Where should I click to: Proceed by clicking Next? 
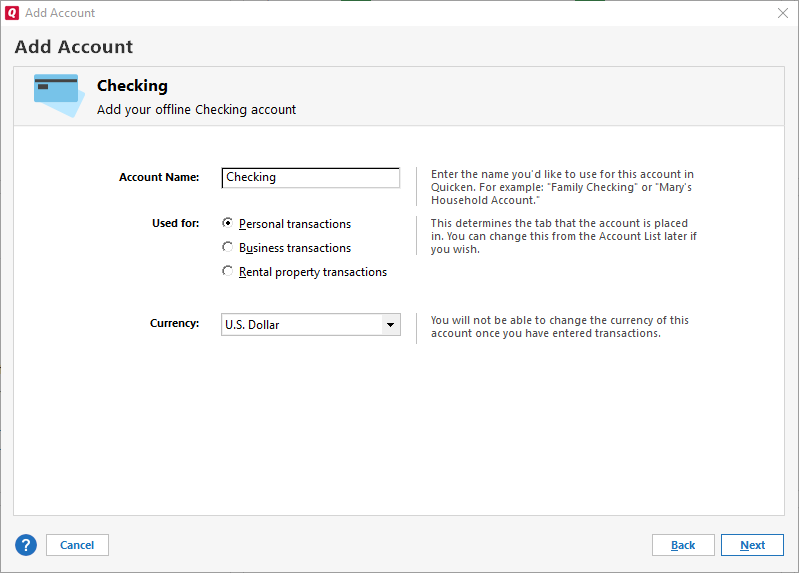pyautogui.click(x=752, y=545)
